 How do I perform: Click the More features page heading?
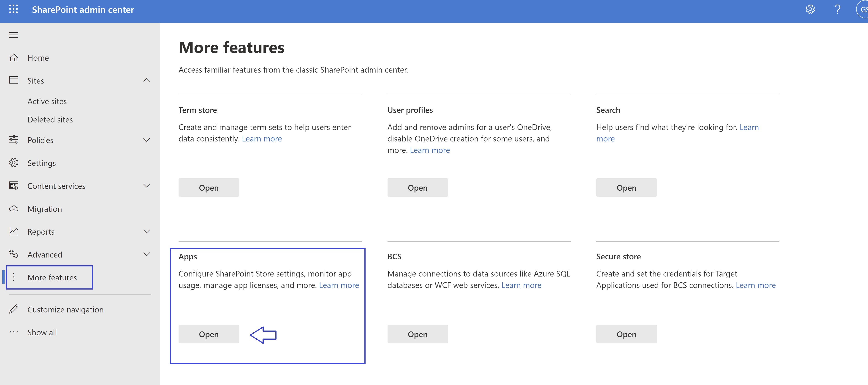(231, 47)
